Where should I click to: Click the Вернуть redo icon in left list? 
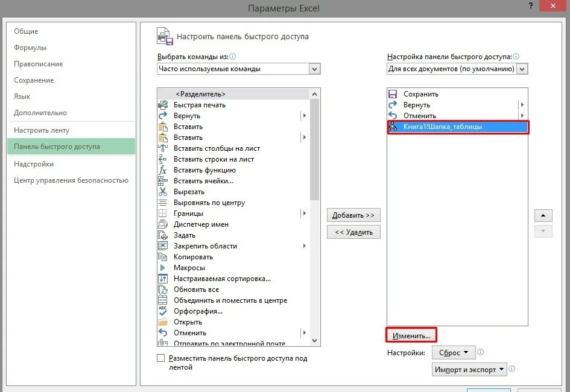coord(163,116)
